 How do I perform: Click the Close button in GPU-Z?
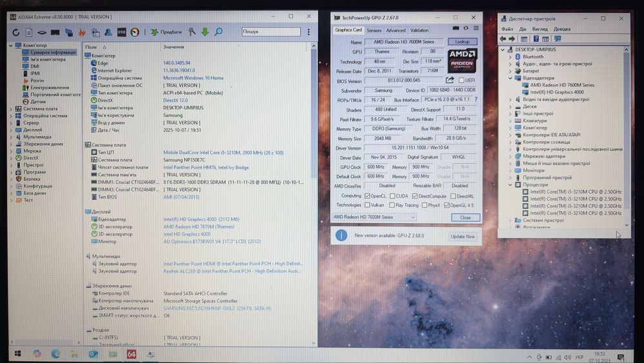point(465,217)
